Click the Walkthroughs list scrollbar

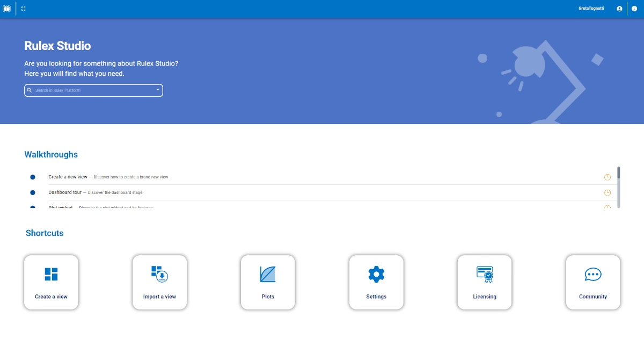point(618,187)
